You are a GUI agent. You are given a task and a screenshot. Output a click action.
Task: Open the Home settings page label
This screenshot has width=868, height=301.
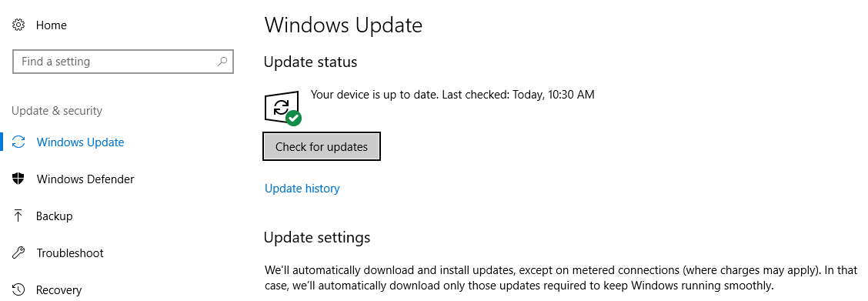[x=52, y=25]
